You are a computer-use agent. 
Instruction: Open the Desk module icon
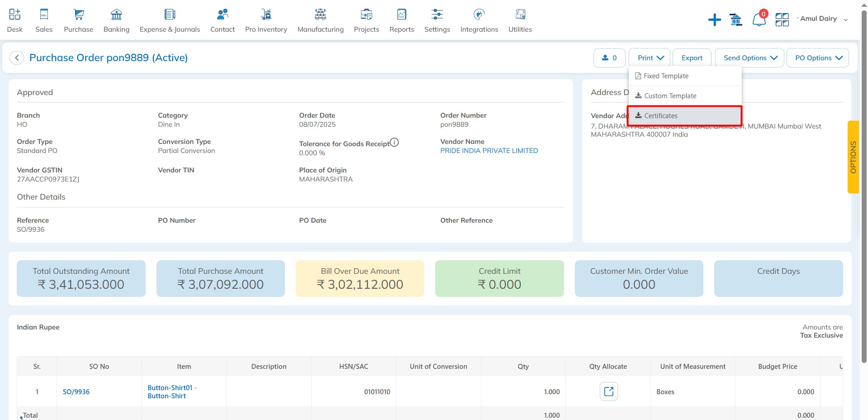(x=14, y=14)
